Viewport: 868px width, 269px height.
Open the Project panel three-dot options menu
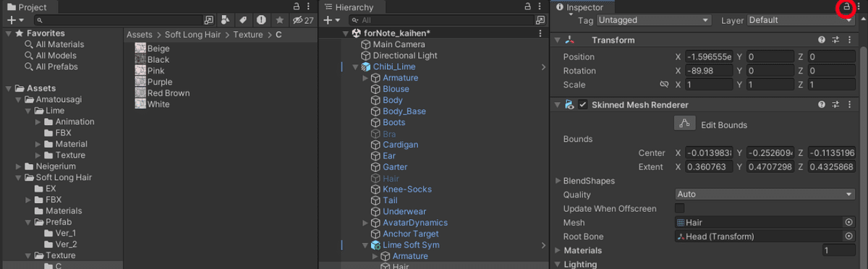(x=309, y=7)
